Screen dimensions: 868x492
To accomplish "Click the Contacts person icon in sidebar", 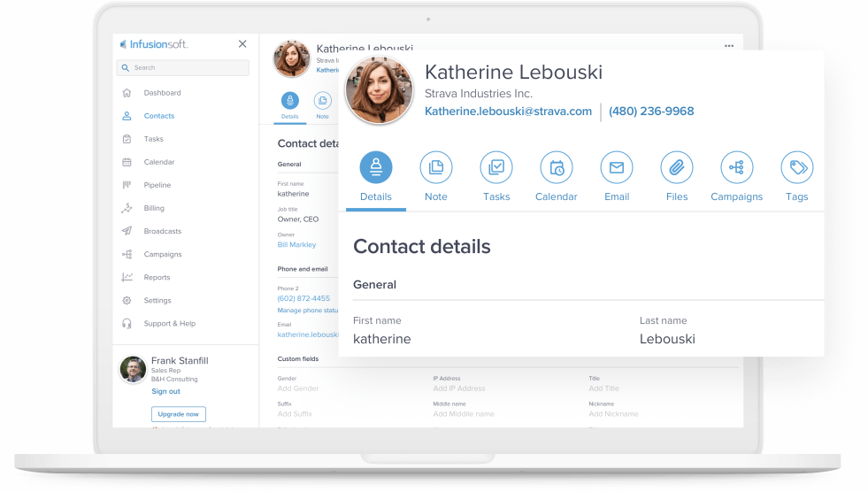I will coord(127,116).
